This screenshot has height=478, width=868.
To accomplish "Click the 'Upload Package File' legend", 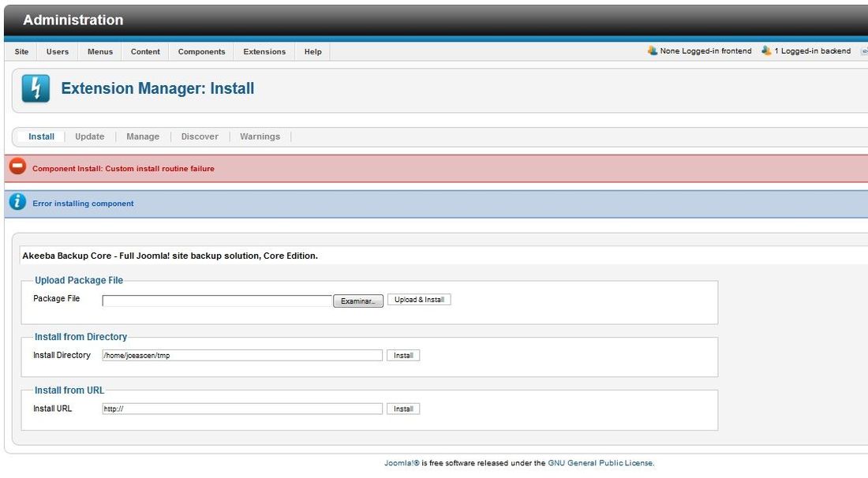I will point(79,281).
